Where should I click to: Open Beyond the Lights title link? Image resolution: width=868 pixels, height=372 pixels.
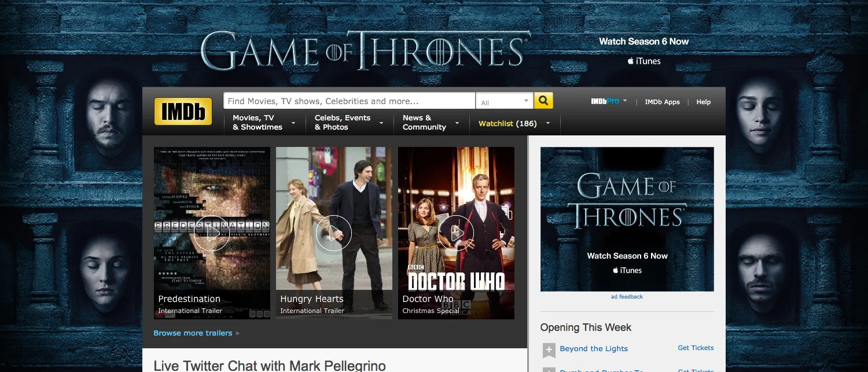594,349
